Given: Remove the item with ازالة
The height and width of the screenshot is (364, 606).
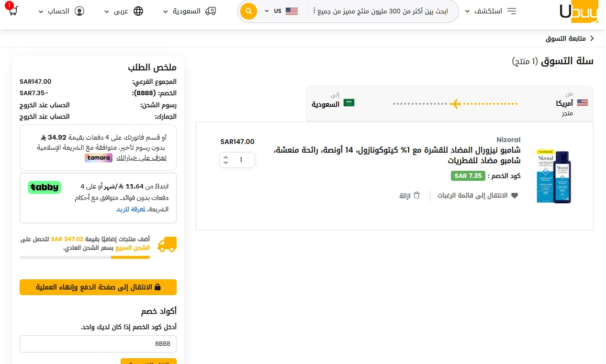Looking at the screenshot, I should (x=405, y=196).
